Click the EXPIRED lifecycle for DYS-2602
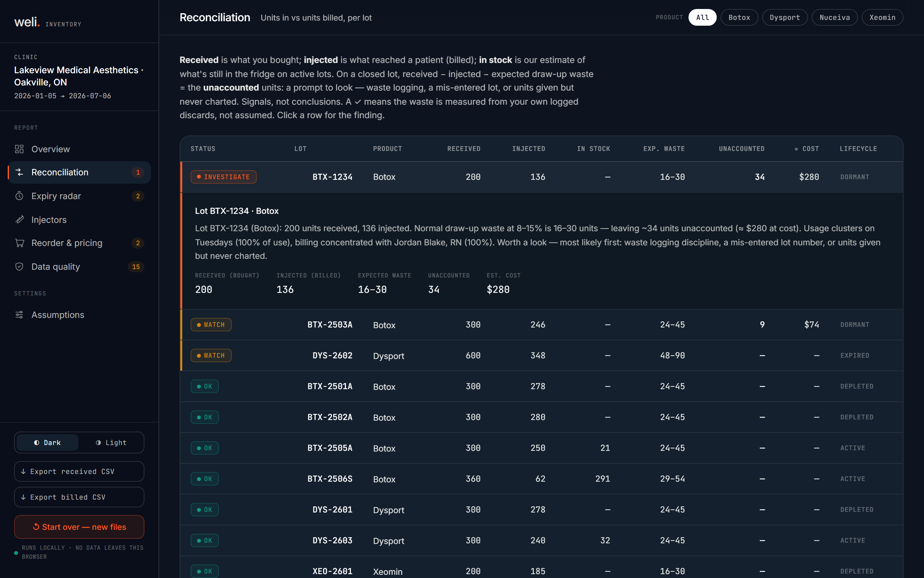This screenshot has width=924, height=578. 854,355
